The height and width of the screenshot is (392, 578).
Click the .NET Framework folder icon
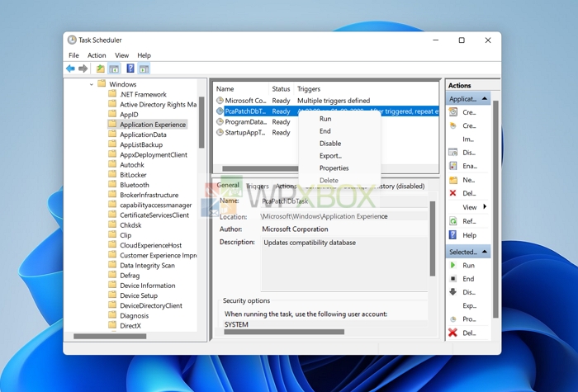(112, 93)
